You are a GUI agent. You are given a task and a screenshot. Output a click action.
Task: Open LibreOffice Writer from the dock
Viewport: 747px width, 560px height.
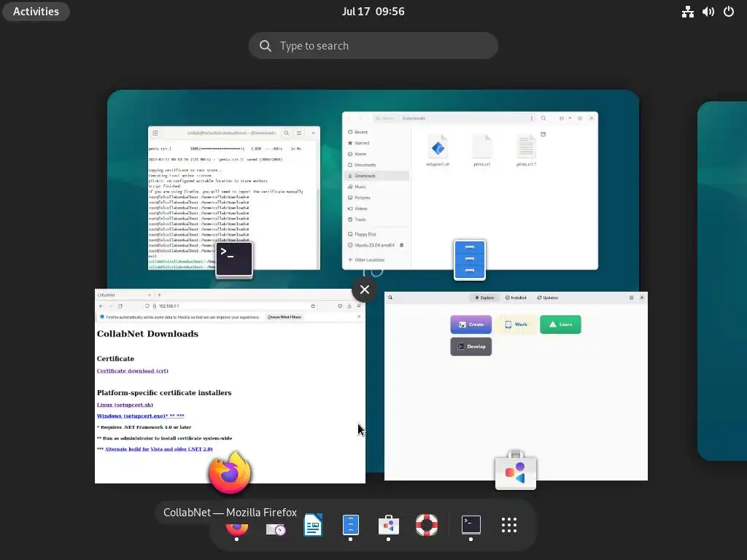(x=313, y=525)
